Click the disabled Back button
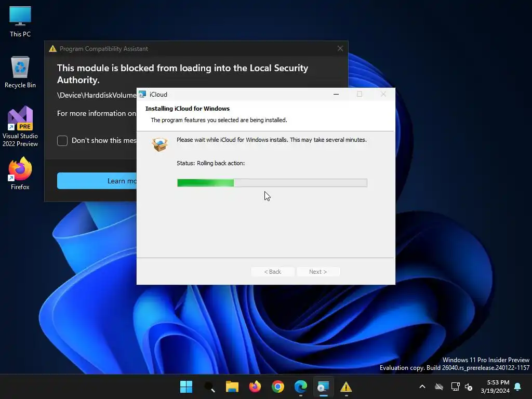This screenshot has height=399, width=532. [273, 272]
